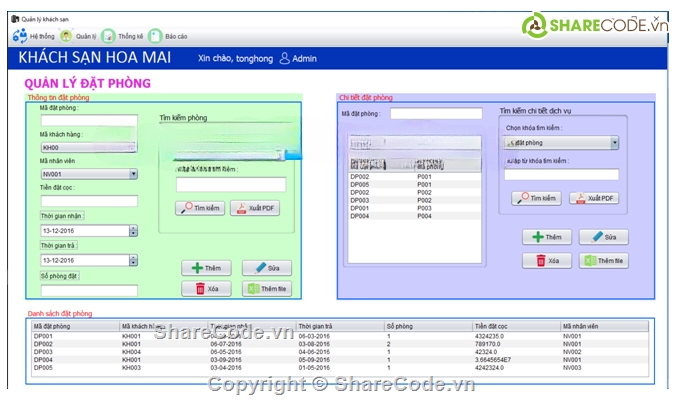Focus Mã đặt phòng field in Chi tiết panel
680x404 pixels.
coord(436,114)
